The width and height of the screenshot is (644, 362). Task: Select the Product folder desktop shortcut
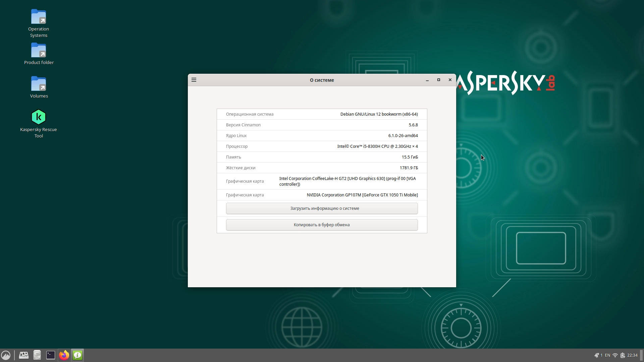(39, 54)
